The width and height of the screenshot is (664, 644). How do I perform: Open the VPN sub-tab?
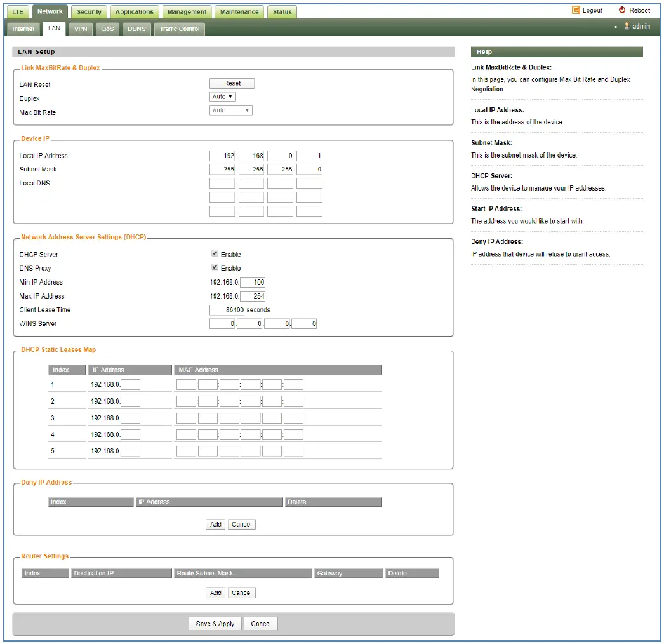point(81,29)
